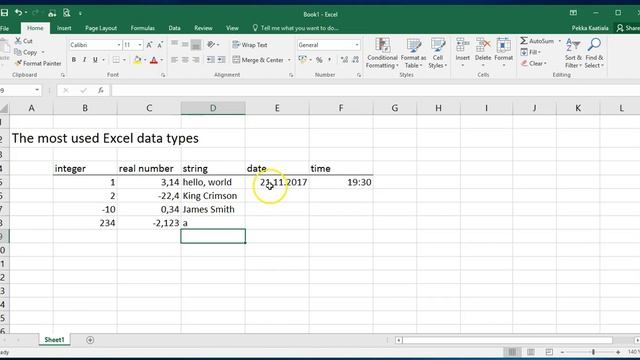
Task: Click the Comma Style icon
Action: (x=329, y=60)
